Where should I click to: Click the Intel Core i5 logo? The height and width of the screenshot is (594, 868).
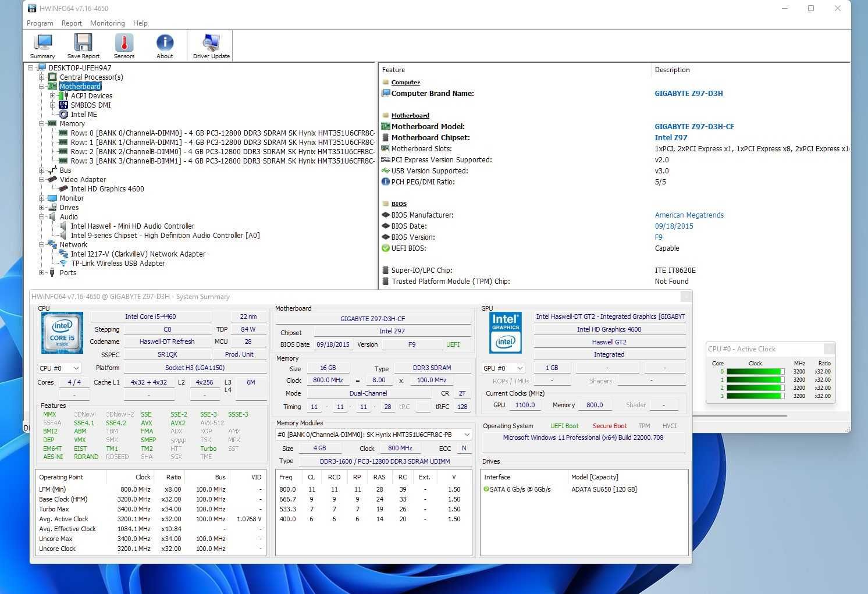click(x=62, y=333)
